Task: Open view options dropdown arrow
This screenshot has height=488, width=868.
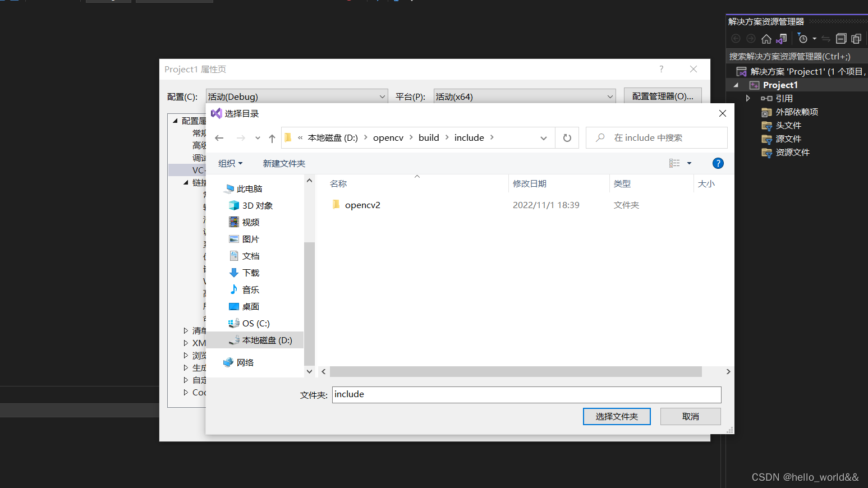Action: (x=690, y=163)
